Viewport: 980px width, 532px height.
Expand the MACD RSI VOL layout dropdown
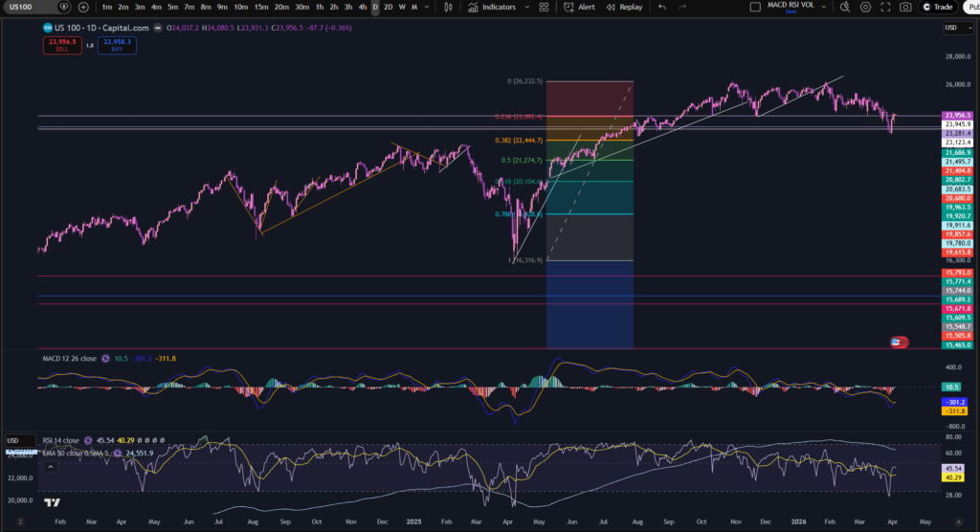click(824, 7)
